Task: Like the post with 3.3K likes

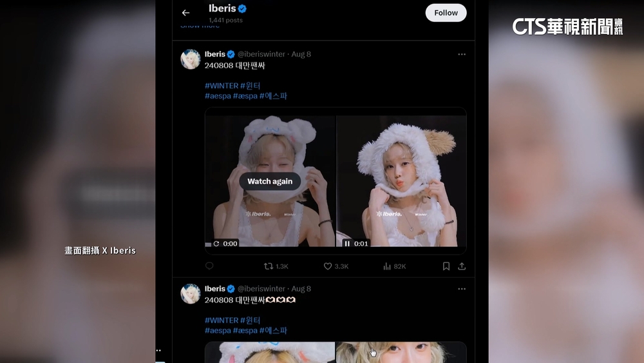Action: point(336,266)
